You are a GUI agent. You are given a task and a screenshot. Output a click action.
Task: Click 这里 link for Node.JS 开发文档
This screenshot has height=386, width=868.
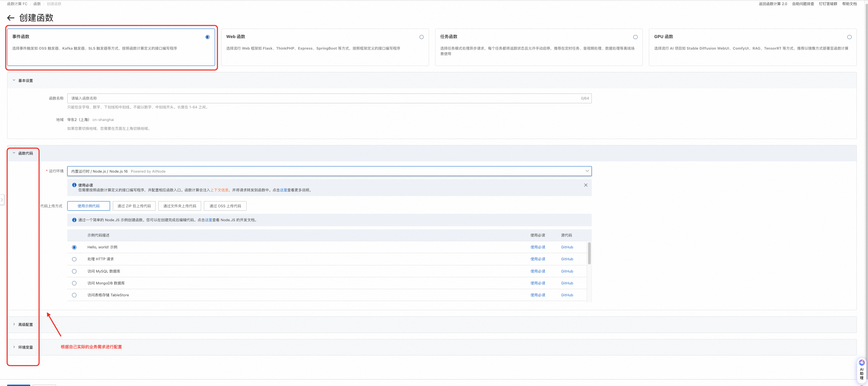(209, 220)
